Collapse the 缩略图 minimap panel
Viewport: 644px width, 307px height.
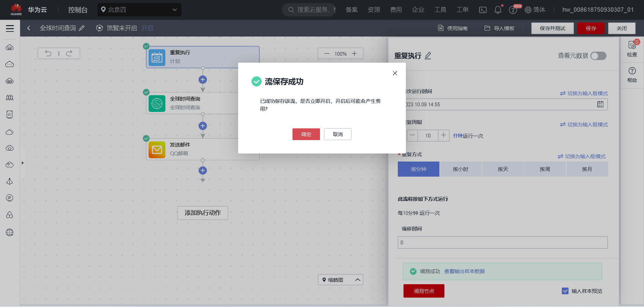(357, 280)
